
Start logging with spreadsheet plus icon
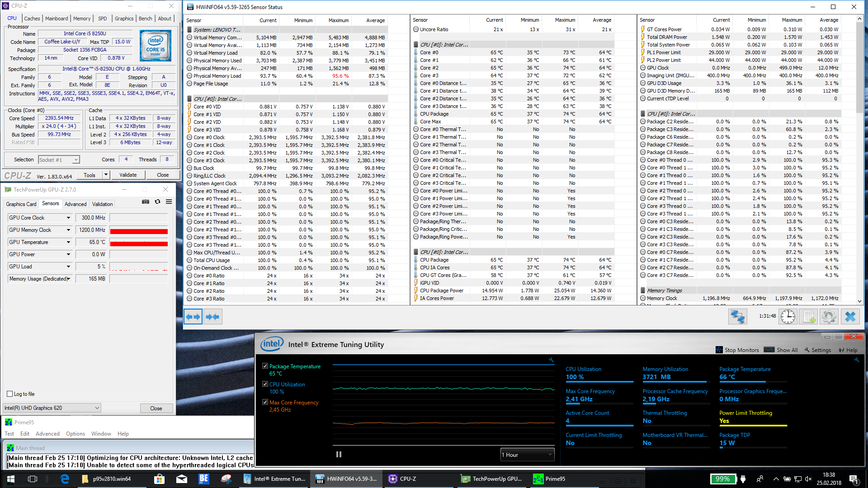point(808,316)
